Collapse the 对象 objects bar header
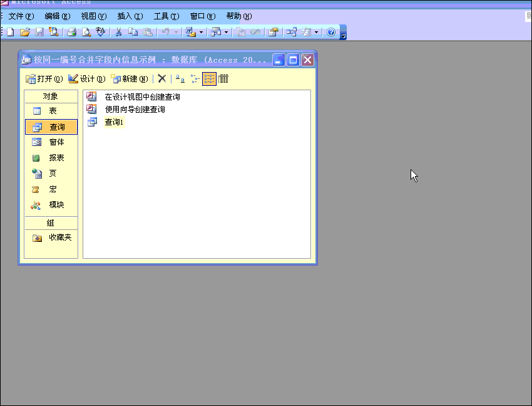The width and height of the screenshot is (532, 406). (x=51, y=96)
